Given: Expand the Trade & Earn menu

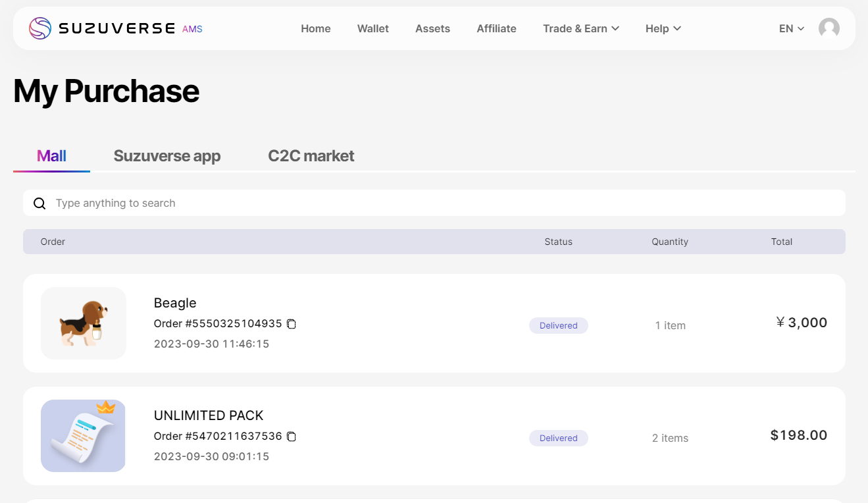Looking at the screenshot, I should [x=580, y=28].
